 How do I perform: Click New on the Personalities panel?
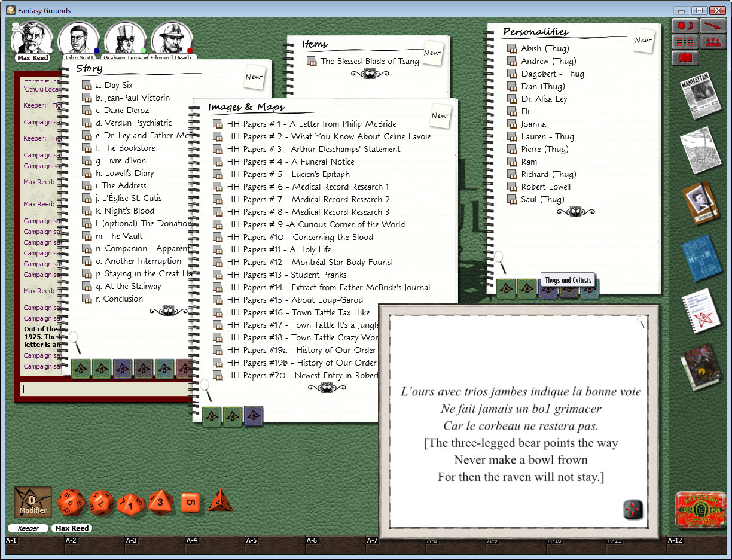(x=643, y=40)
